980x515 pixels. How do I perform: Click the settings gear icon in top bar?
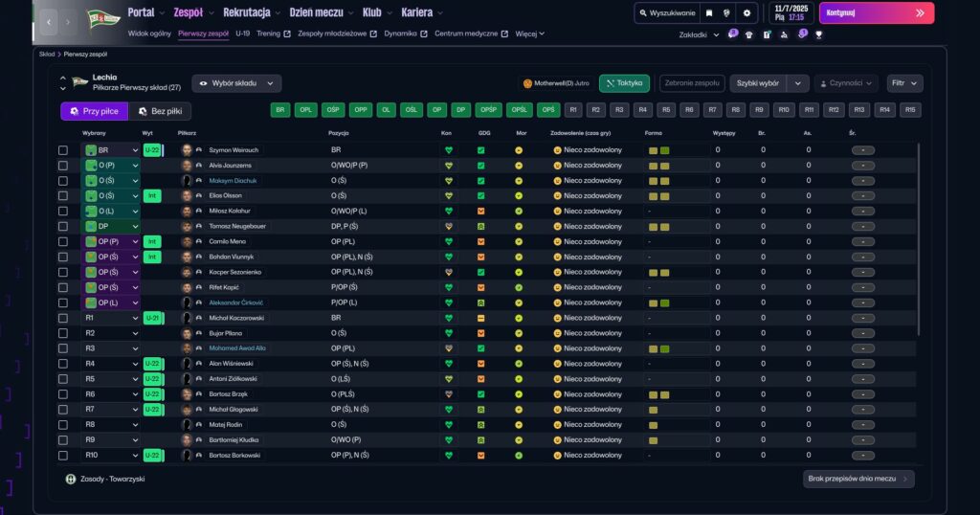click(746, 13)
